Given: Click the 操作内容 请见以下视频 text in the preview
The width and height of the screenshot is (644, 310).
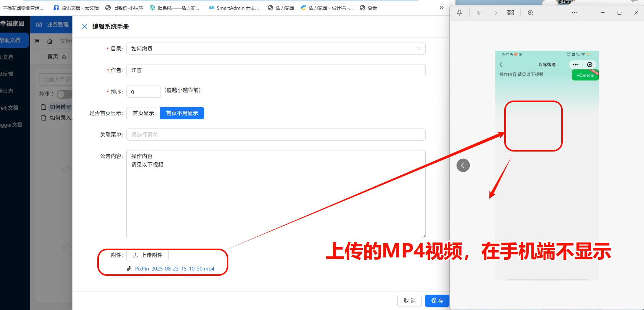Looking at the screenshot, I should 521,74.
